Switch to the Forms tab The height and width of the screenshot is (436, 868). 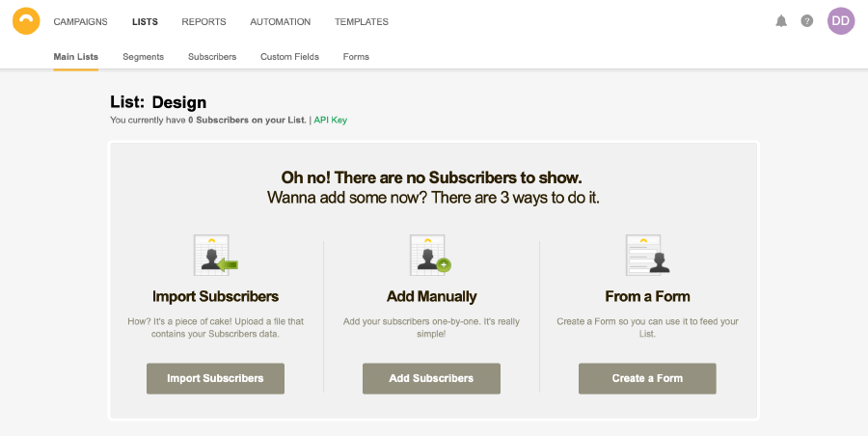pos(356,57)
